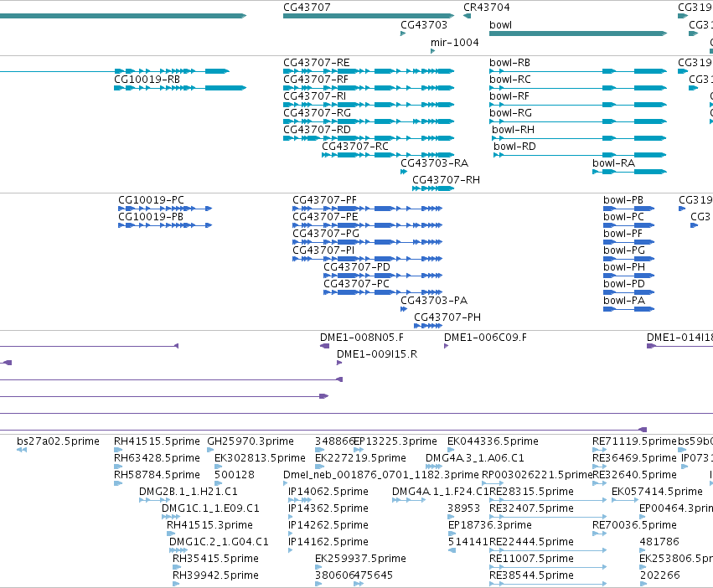Click the CG43707-PF protein label
The height and width of the screenshot is (588, 713).
click(x=325, y=200)
